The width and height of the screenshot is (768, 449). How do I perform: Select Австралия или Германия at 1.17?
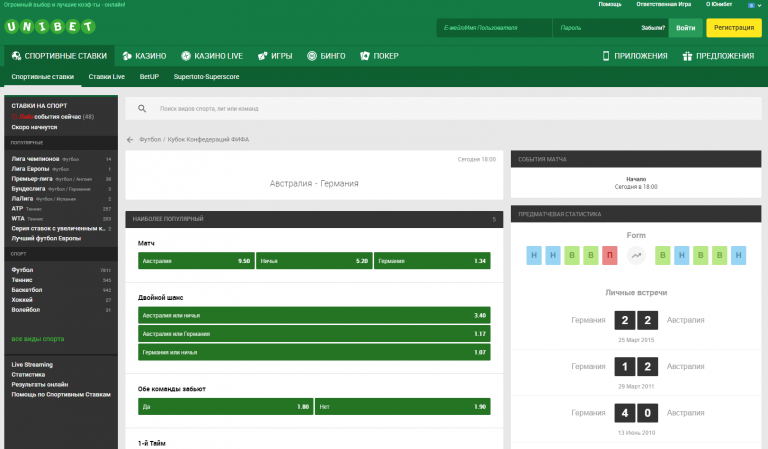click(x=314, y=334)
